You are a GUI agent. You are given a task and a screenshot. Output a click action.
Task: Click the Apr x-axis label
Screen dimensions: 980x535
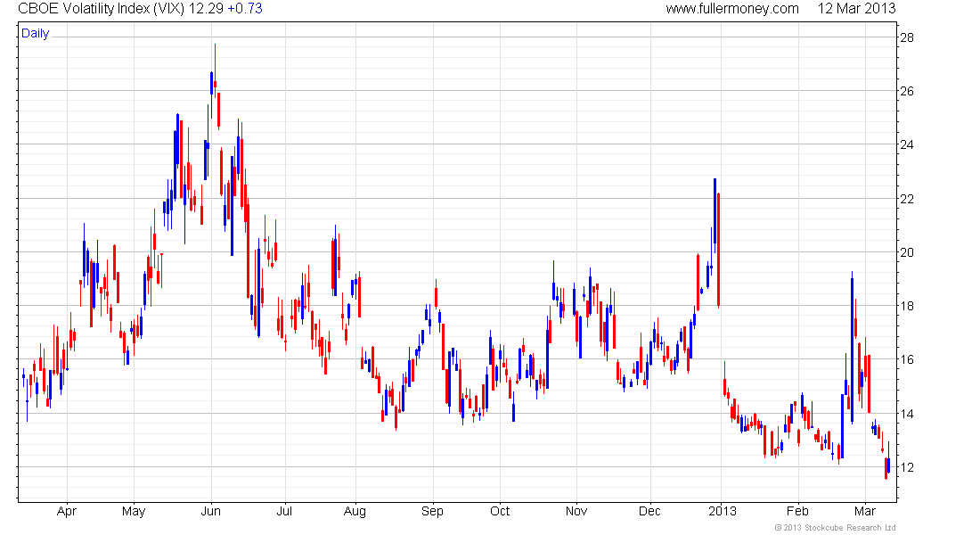[66, 511]
